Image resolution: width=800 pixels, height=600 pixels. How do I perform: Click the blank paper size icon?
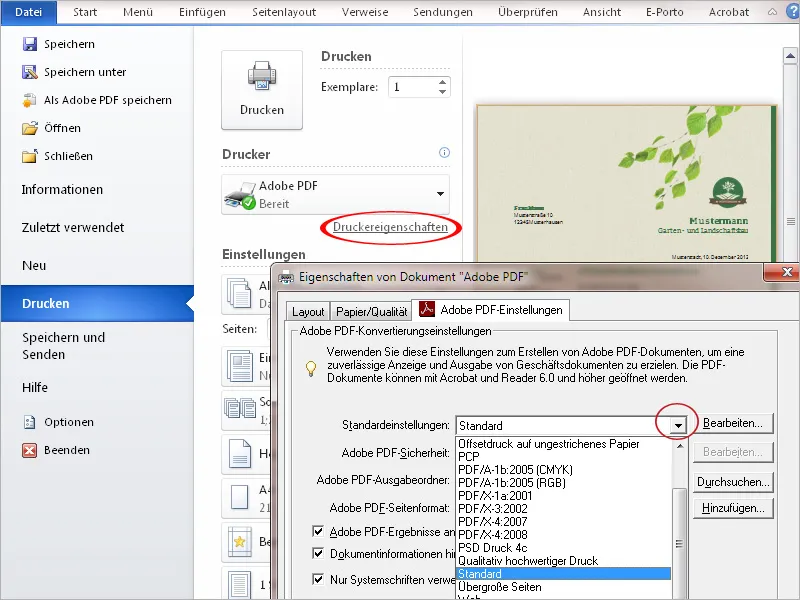click(x=239, y=497)
